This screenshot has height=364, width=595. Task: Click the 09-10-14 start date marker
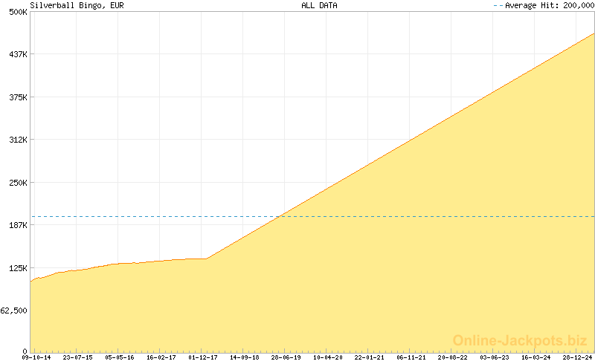[36, 357]
